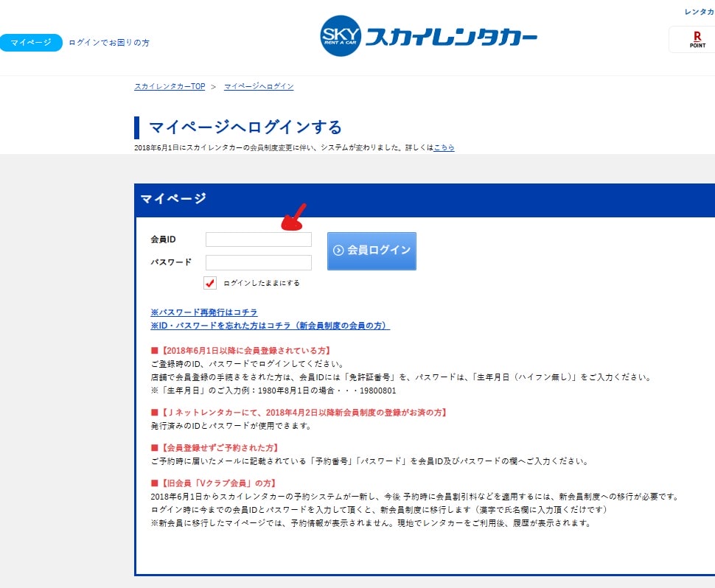This screenshot has width=715, height=588.
Task: Open the こちら details link
Action: coord(444,147)
